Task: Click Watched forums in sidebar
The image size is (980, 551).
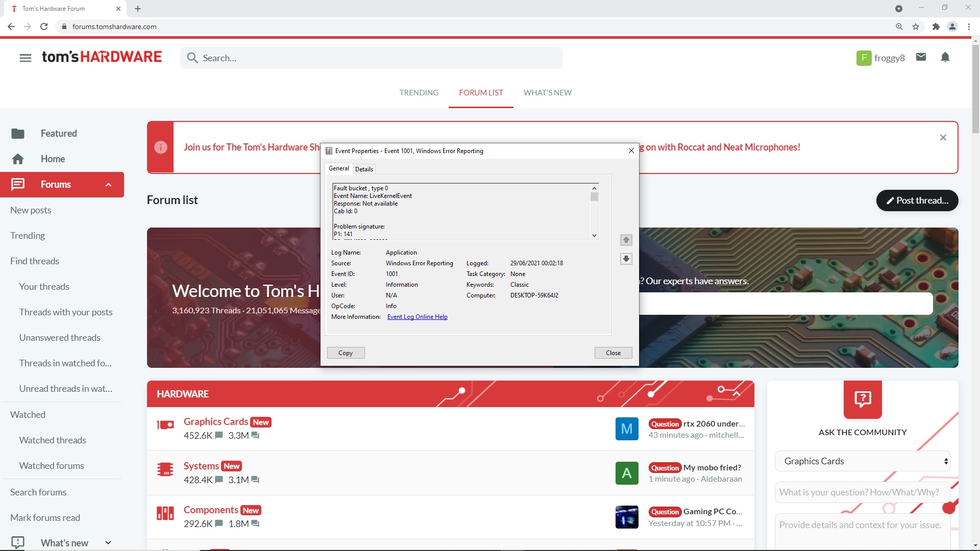Action: pos(52,466)
